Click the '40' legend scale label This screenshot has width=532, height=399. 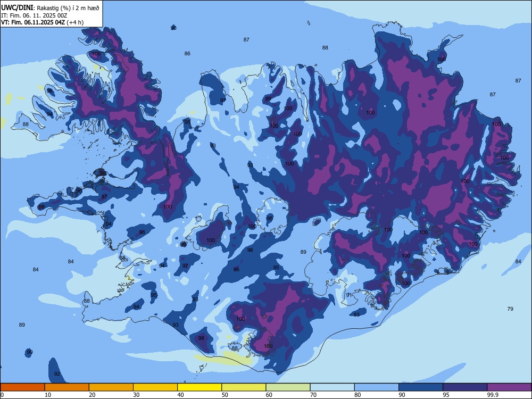point(180,395)
